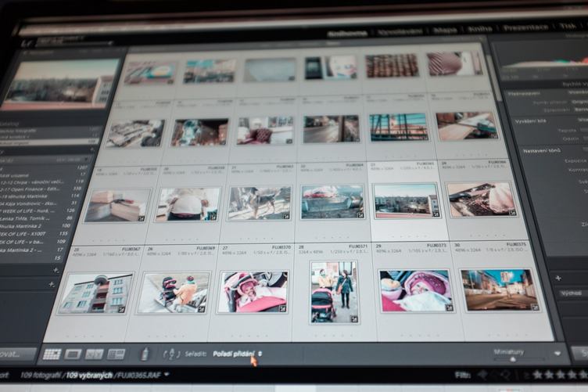Select the Painter spray can tool
Viewport: 588px width, 392px height.
tap(145, 354)
